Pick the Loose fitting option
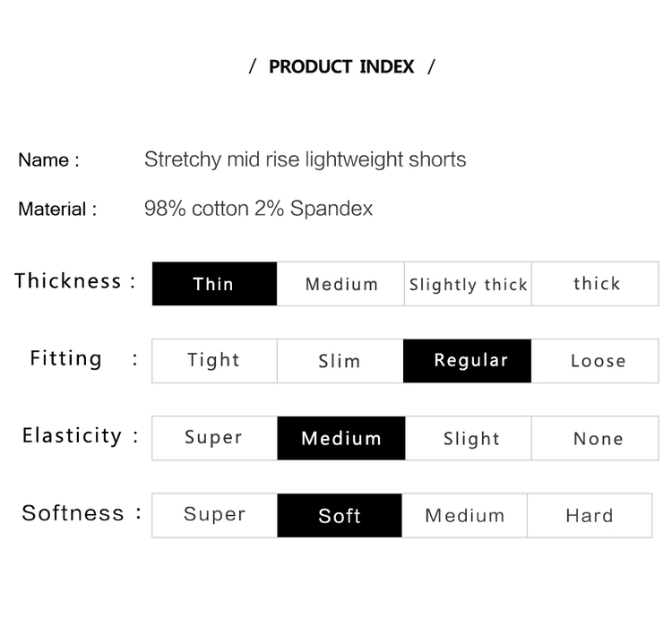 click(x=595, y=361)
